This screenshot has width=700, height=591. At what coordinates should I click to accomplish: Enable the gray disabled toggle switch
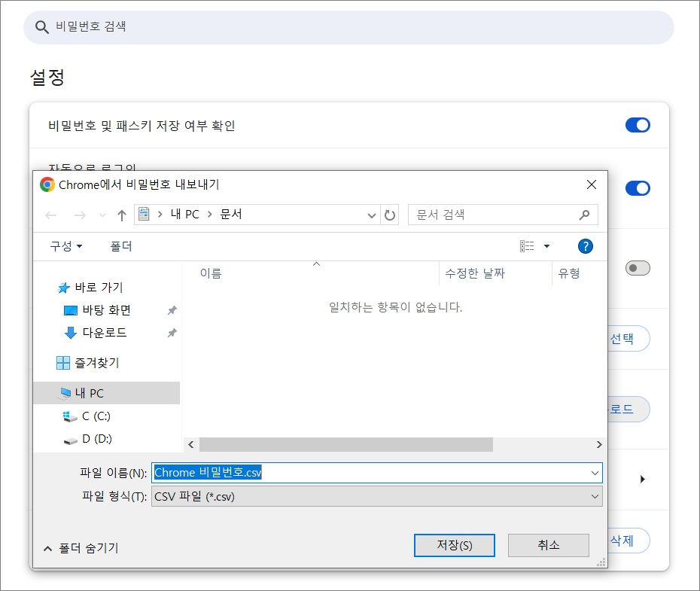(638, 268)
